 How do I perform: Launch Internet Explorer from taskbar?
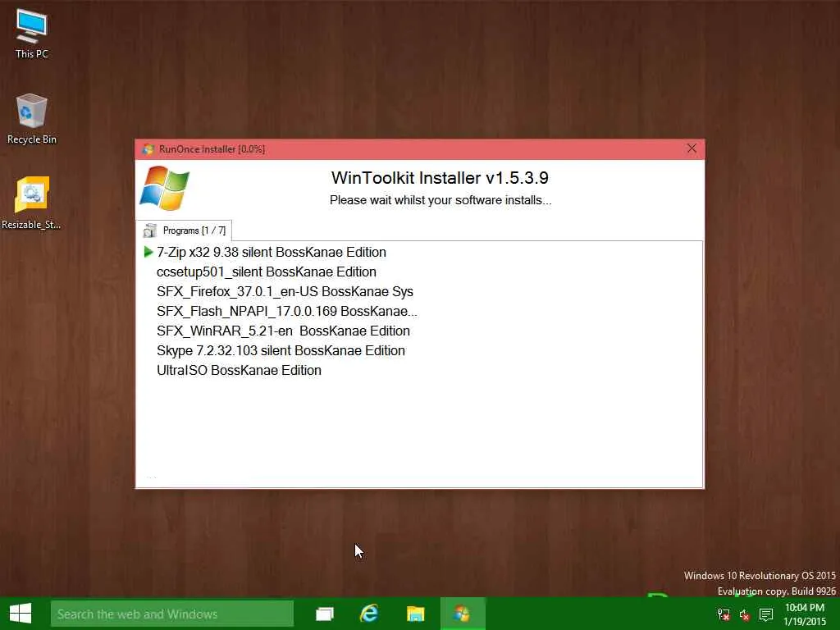pyautogui.click(x=370, y=614)
